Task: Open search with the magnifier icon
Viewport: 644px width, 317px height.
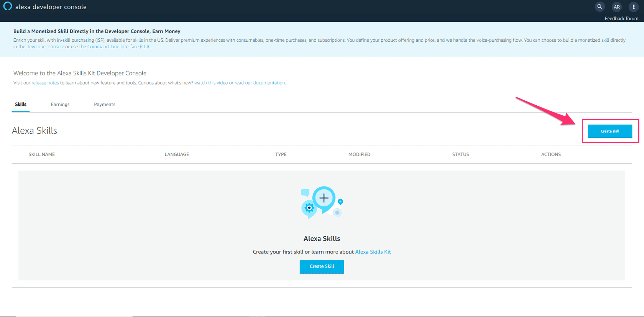Action: tap(600, 7)
